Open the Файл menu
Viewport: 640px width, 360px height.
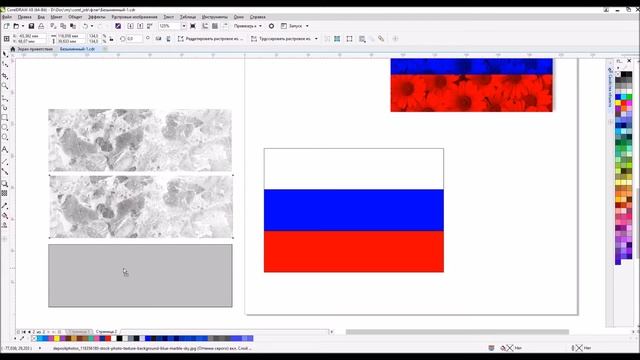[7, 17]
